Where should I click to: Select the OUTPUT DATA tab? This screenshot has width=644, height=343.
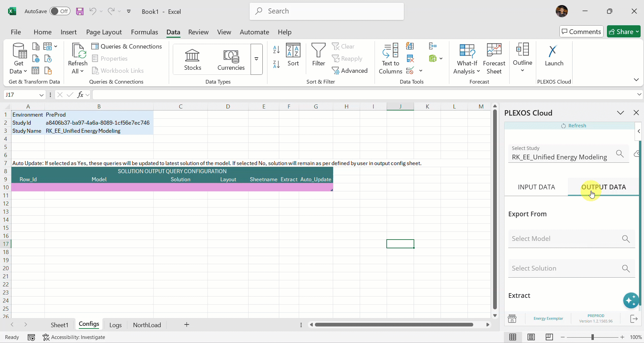coord(604,187)
